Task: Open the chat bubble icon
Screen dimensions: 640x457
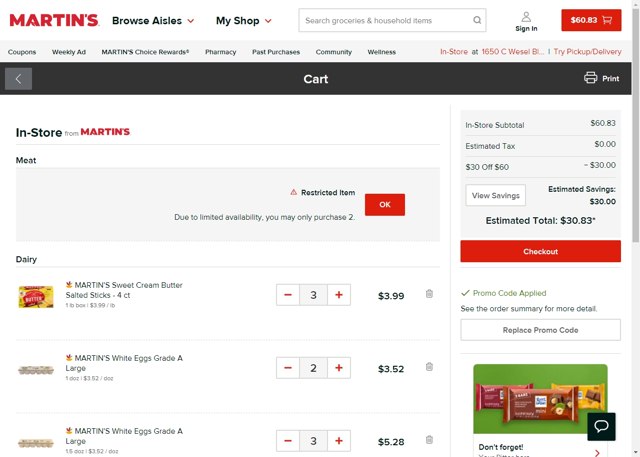Action: click(601, 426)
